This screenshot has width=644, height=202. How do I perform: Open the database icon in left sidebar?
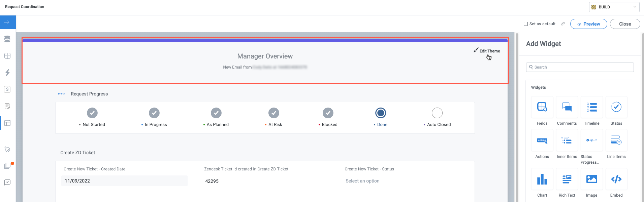click(x=7, y=39)
